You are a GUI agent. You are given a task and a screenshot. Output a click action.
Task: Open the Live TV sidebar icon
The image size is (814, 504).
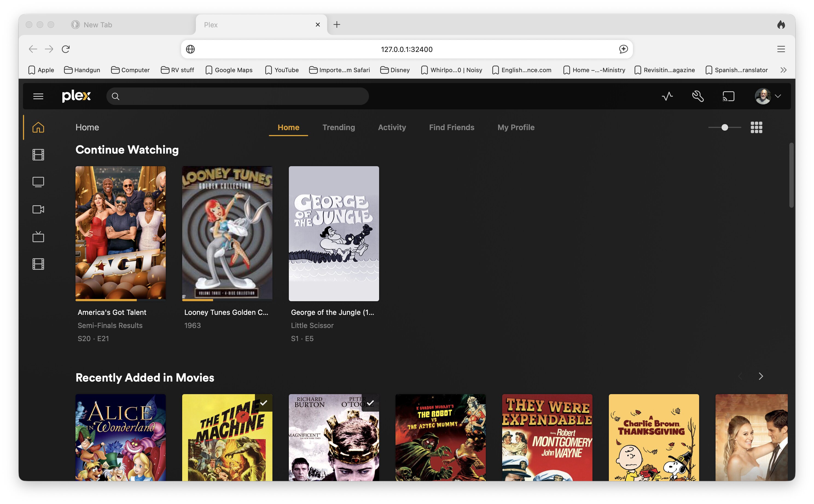[38, 237]
